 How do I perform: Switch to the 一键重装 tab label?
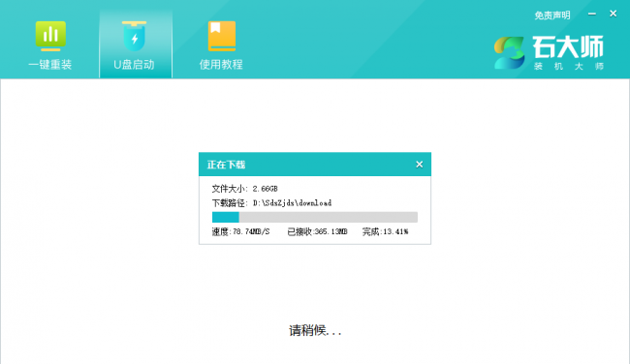point(50,64)
